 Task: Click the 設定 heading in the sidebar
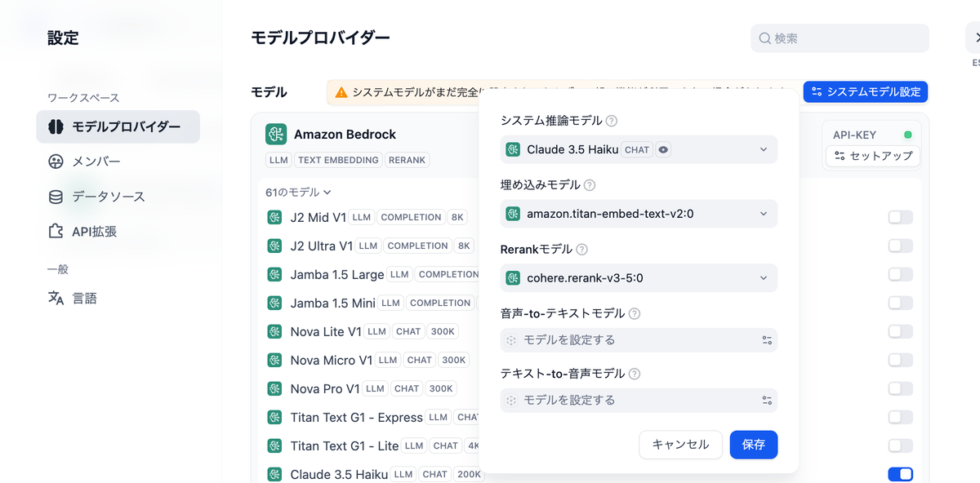pos(63,38)
